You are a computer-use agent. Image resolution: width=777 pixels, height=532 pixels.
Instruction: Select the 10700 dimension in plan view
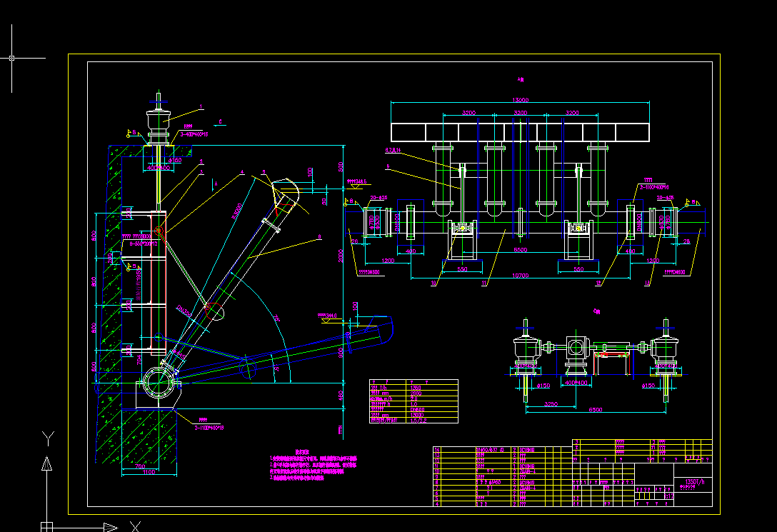coord(520,276)
